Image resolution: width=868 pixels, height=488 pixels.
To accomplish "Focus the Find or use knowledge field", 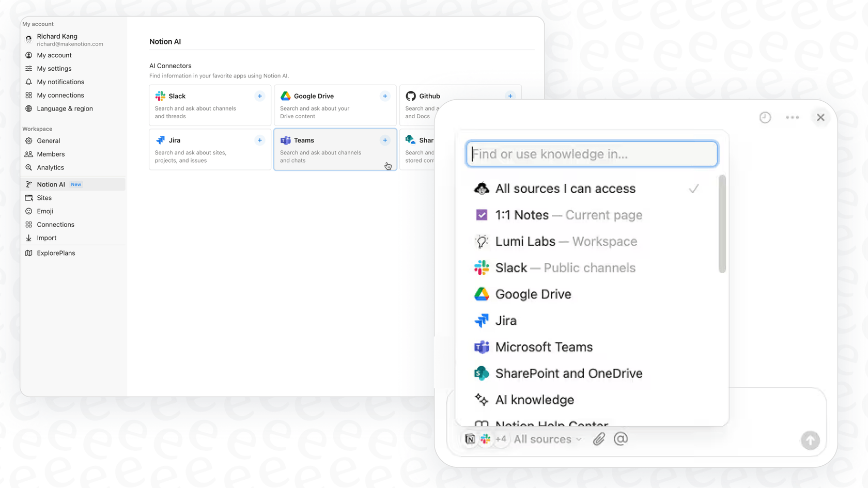I will click(x=592, y=154).
